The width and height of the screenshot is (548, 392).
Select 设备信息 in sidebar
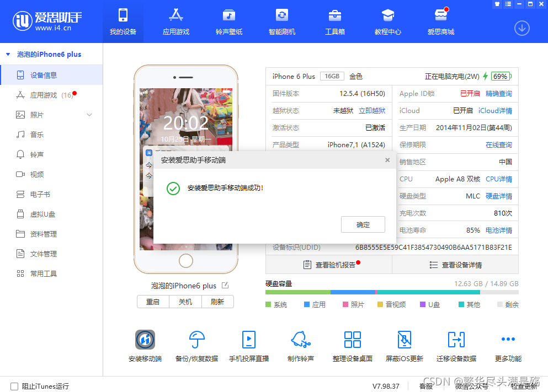[51, 75]
